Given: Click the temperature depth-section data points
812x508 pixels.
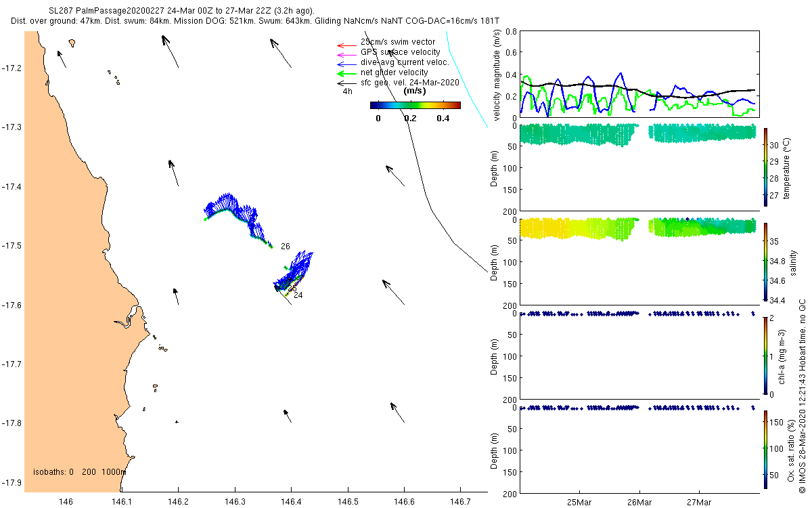Looking at the screenshot, I should coord(636,133).
